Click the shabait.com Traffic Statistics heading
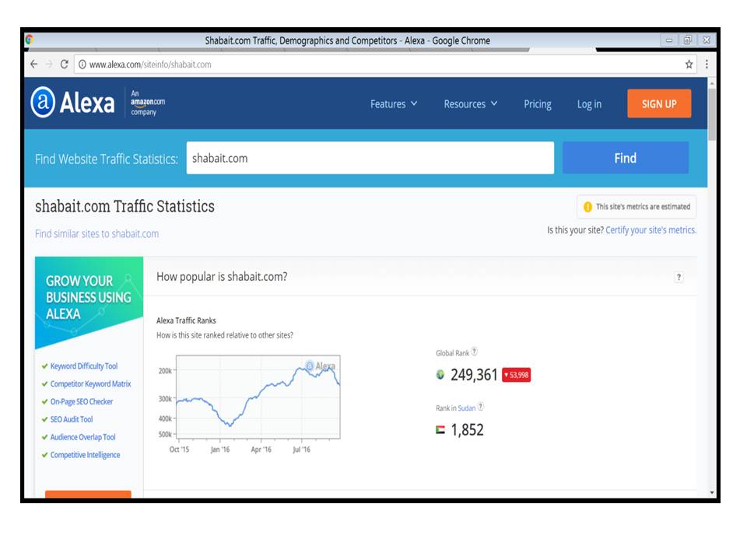 pos(124,206)
